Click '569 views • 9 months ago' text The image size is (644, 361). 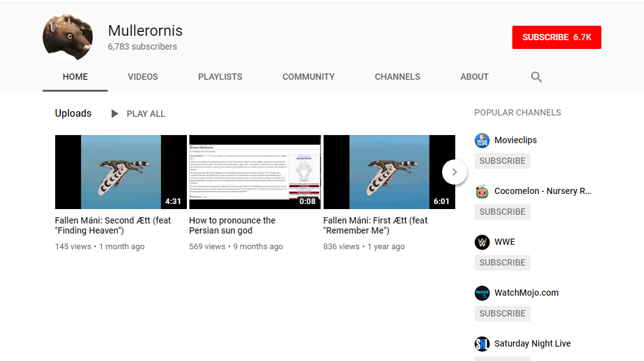tap(236, 247)
